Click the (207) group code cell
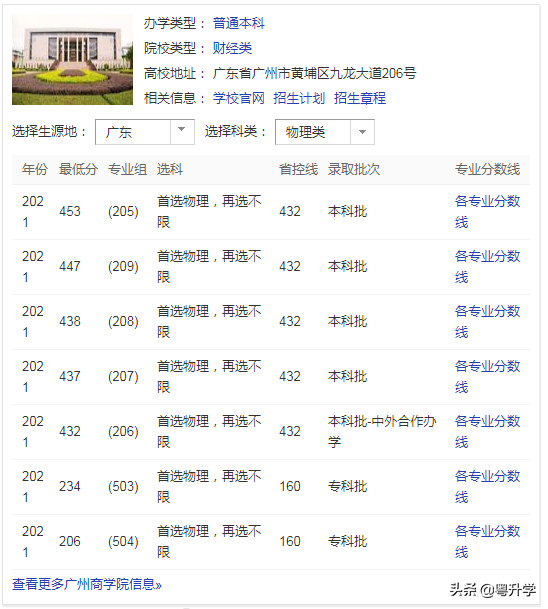The width and height of the screenshot is (548, 609). [123, 376]
